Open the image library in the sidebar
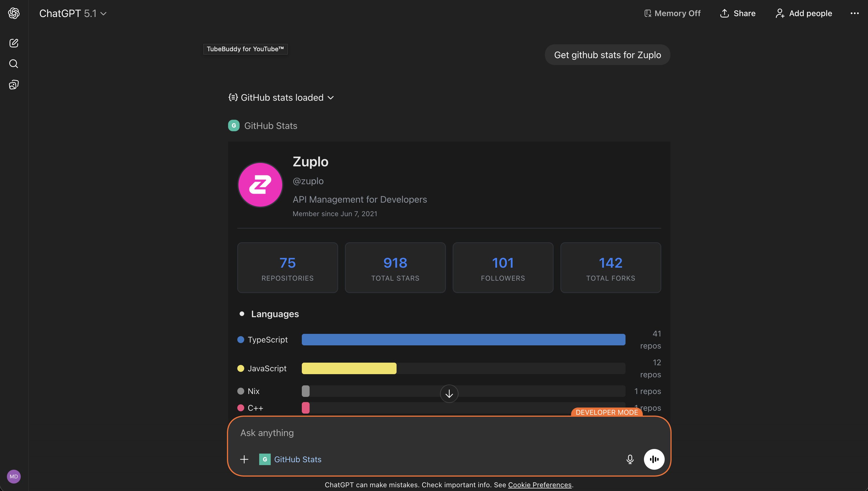The height and width of the screenshot is (491, 868). point(14,84)
